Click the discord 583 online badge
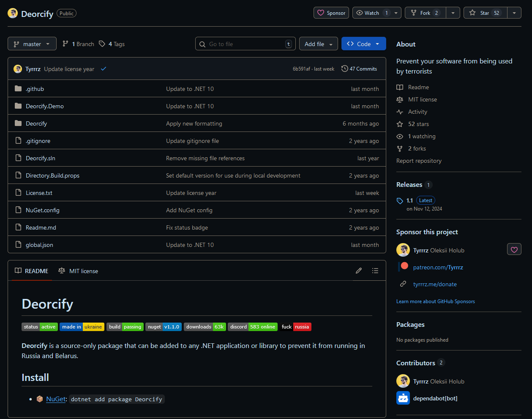 click(x=253, y=327)
